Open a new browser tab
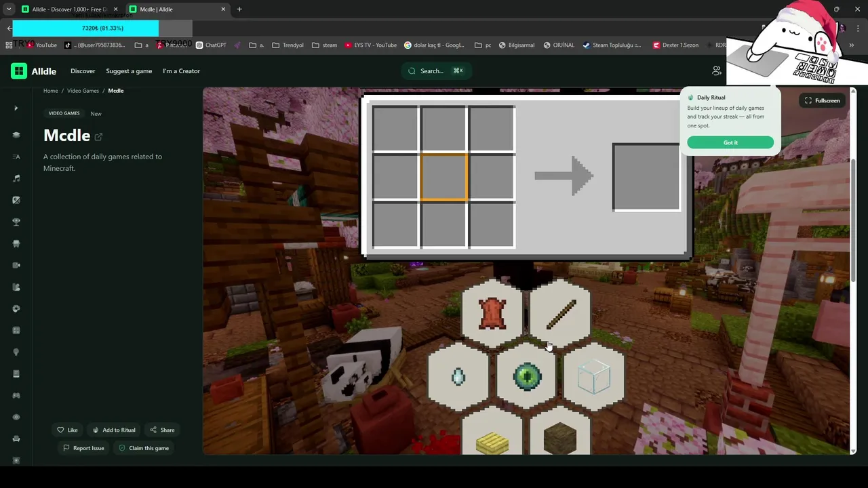 (239, 9)
